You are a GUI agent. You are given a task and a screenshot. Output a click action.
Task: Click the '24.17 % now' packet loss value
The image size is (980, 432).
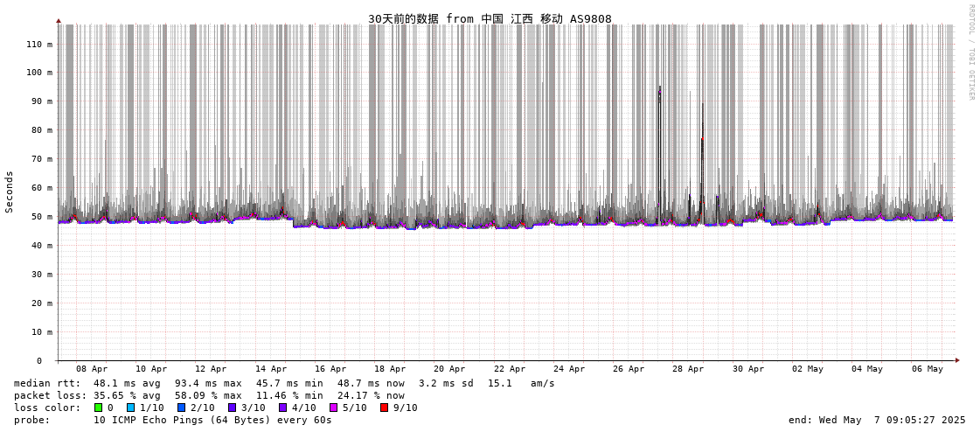(x=371, y=396)
